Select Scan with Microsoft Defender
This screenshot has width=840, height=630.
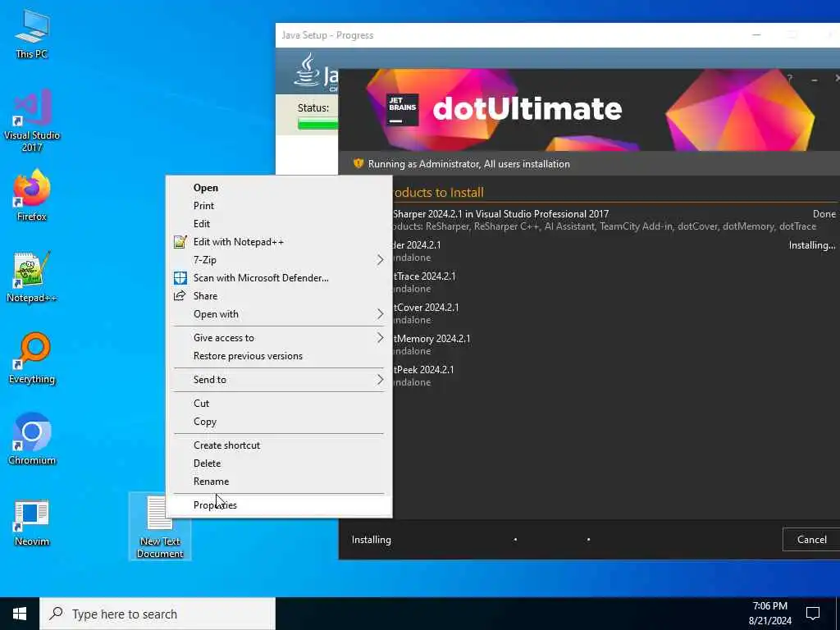point(279,278)
